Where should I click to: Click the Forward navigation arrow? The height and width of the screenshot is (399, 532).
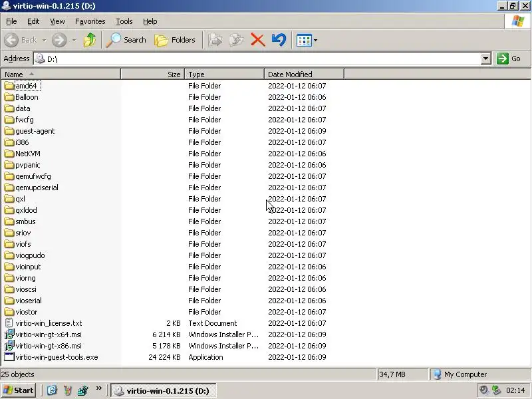point(59,40)
